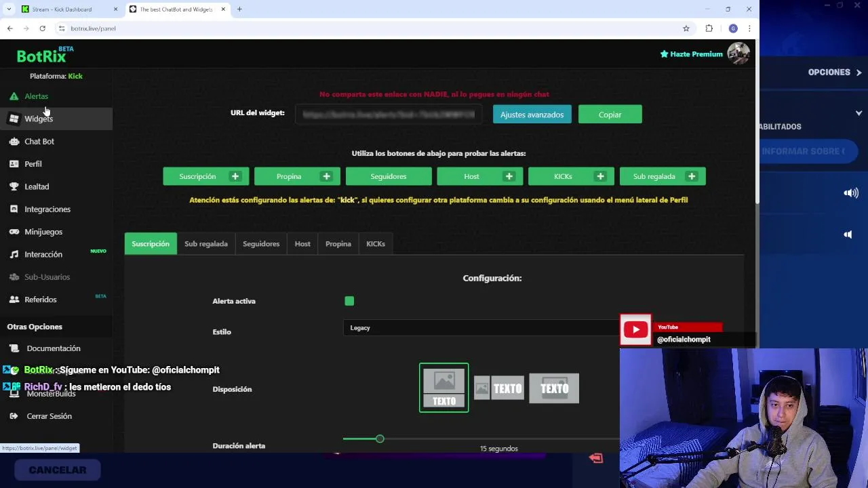Click the Cerrar Sesión logout icon
Viewport: 868px width, 488px height.
15,416
